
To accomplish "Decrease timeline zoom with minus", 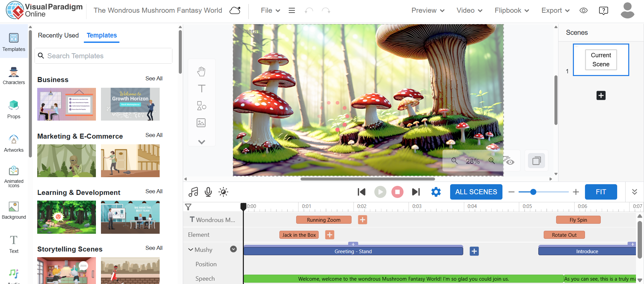I will (x=511, y=192).
